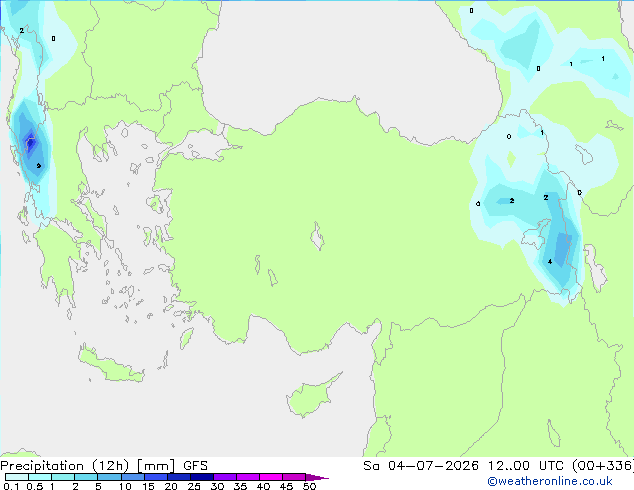The height and width of the screenshot is (490, 634).
Task: Click the '4' precipitation value on the map
Action: (550, 262)
